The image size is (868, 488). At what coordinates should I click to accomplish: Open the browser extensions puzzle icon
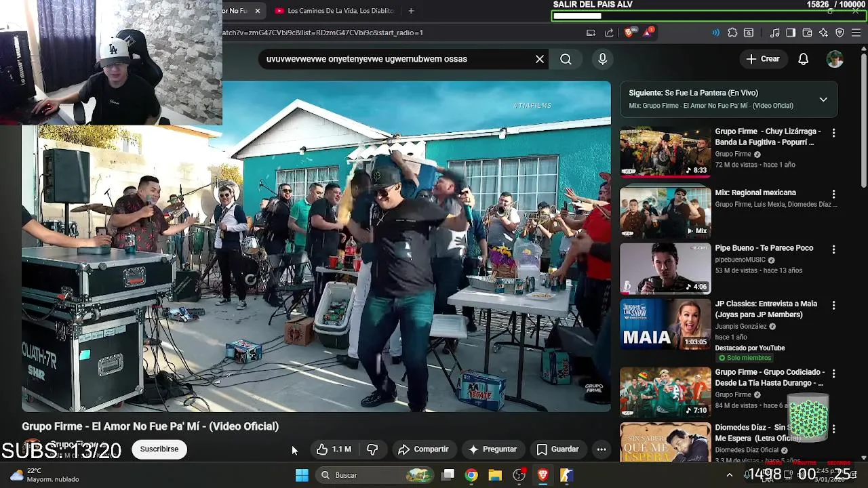[732, 33]
